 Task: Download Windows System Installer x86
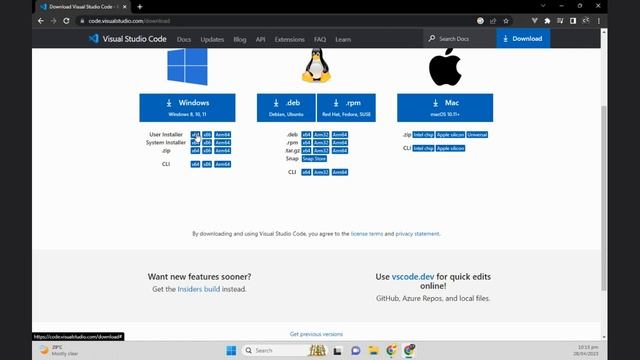click(207, 142)
